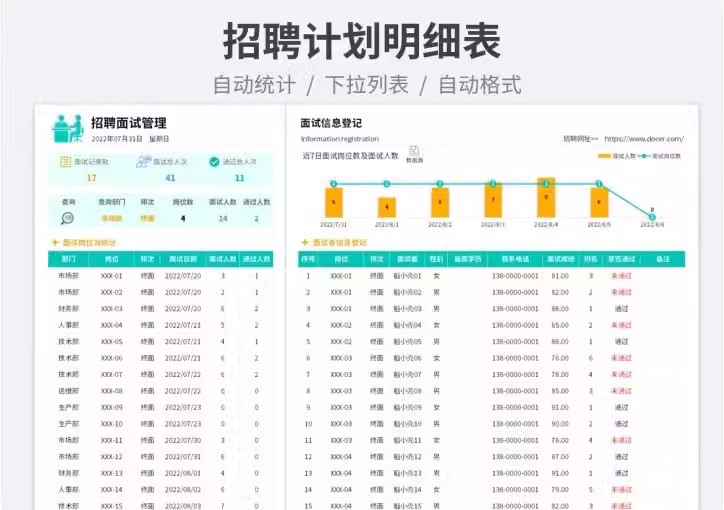The width and height of the screenshot is (724, 510).
Task: Select the 面试成绩 column header
Action: [x=561, y=259]
